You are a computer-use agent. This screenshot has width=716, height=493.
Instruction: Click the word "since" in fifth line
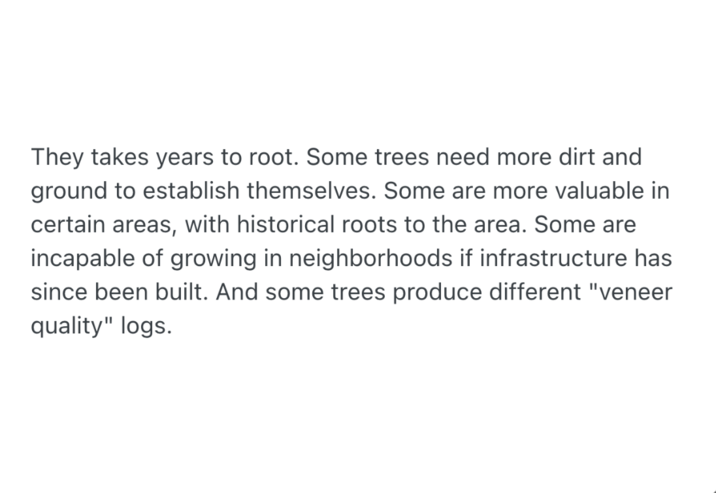(57, 292)
